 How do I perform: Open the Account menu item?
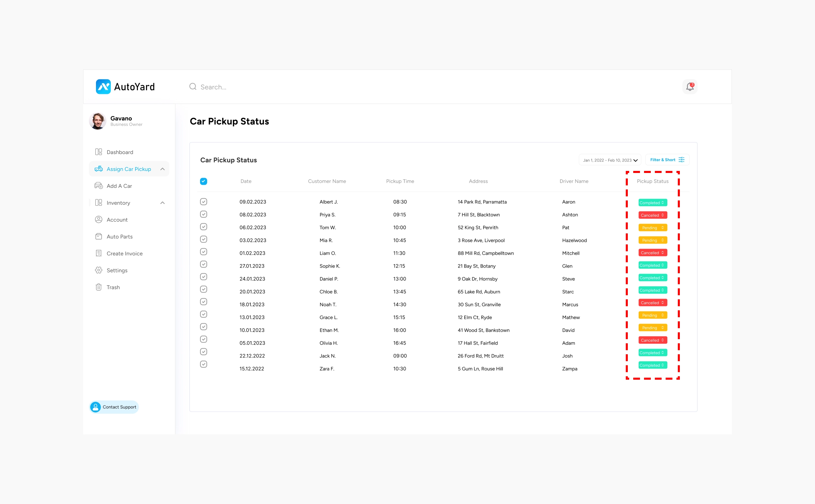point(129,220)
